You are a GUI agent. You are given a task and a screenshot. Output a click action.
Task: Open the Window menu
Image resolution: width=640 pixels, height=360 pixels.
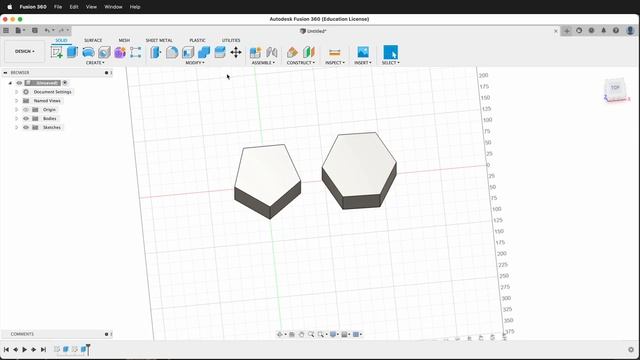pyautogui.click(x=113, y=7)
